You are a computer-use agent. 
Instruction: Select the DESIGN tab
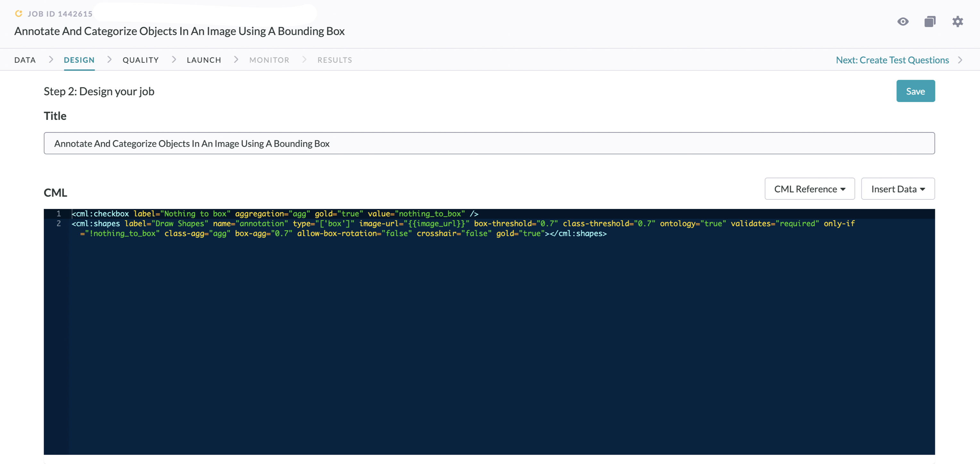tap(79, 59)
